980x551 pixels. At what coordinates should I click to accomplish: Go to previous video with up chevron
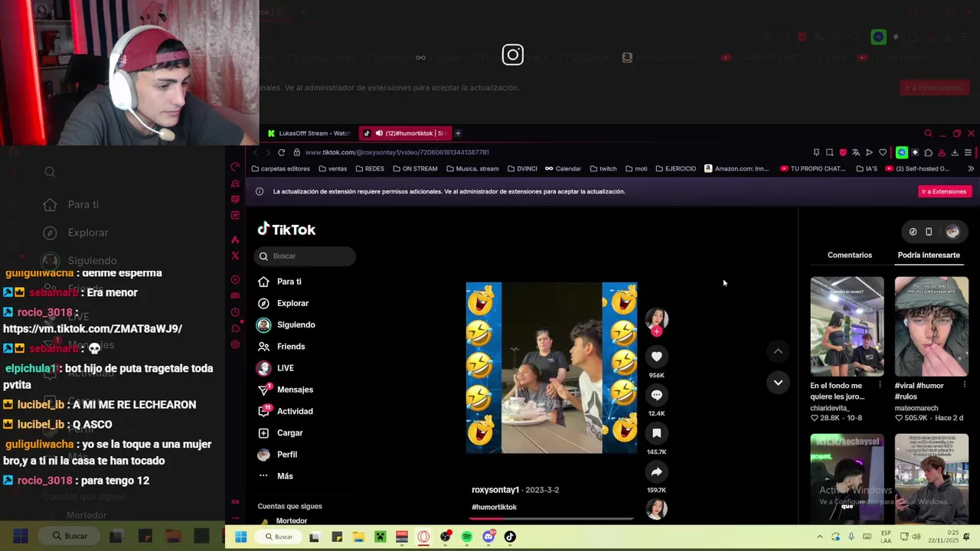tap(778, 351)
